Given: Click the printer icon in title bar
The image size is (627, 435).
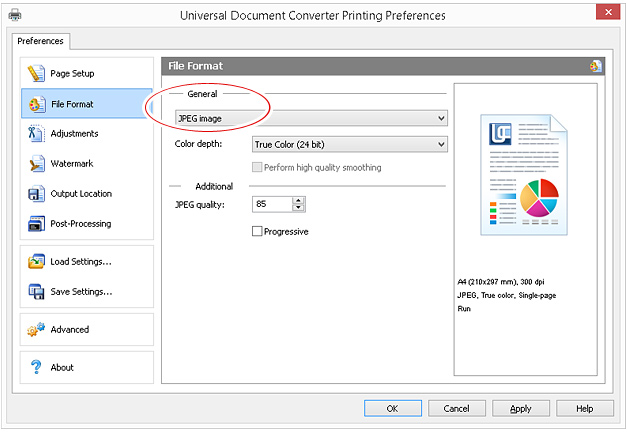Looking at the screenshot, I should (15, 16).
